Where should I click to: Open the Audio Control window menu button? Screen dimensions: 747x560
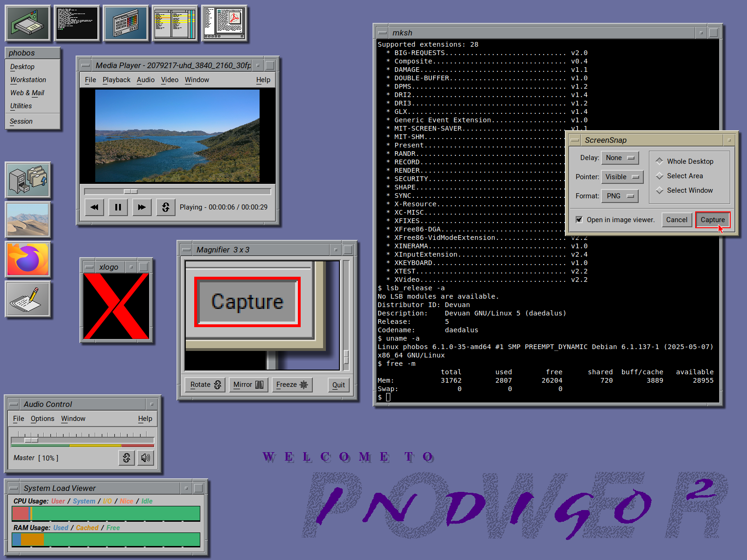coord(14,404)
